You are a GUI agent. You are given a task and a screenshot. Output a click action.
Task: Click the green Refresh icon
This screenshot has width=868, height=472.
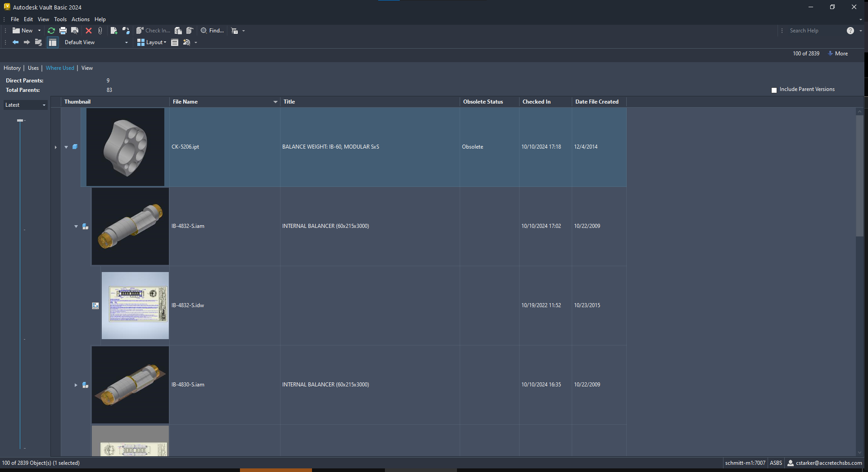tap(51, 31)
